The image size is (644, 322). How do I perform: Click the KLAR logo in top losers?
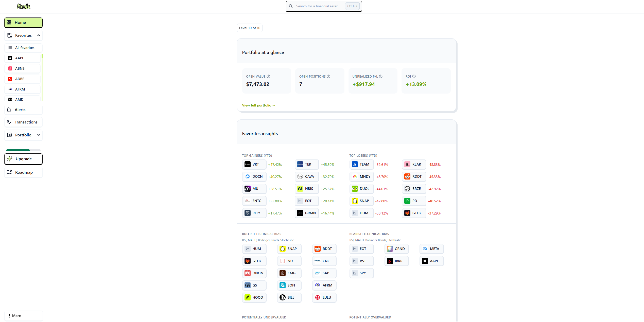[407, 164]
